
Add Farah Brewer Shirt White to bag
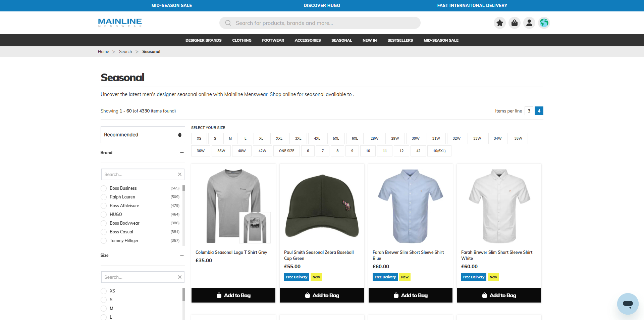pyautogui.click(x=499, y=295)
